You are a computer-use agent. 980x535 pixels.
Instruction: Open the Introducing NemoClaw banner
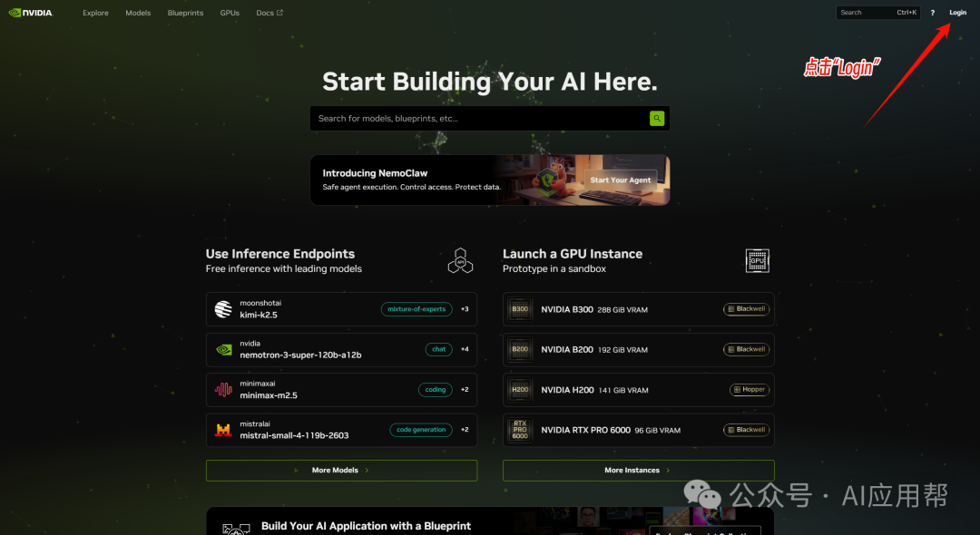point(489,180)
